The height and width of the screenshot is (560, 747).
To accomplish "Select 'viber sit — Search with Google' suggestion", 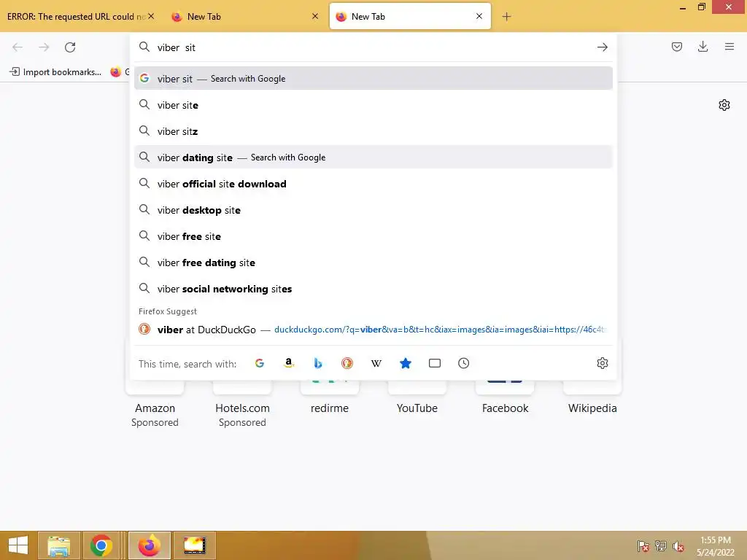I will click(373, 79).
